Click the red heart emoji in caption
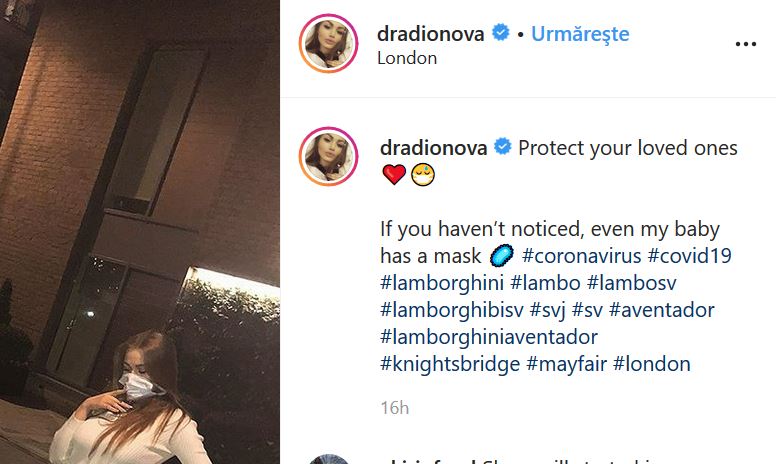This screenshot has height=464, width=776. (x=394, y=174)
